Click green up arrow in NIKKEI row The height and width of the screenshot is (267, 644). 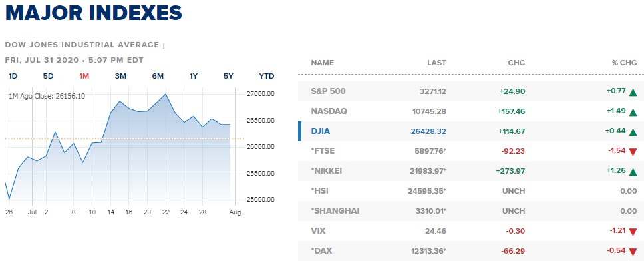[x=633, y=171]
